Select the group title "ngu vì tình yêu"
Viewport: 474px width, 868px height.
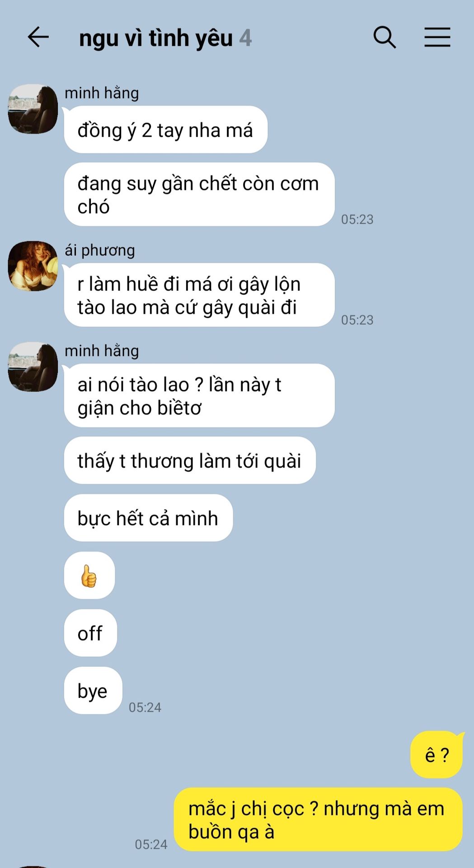[x=156, y=38]
